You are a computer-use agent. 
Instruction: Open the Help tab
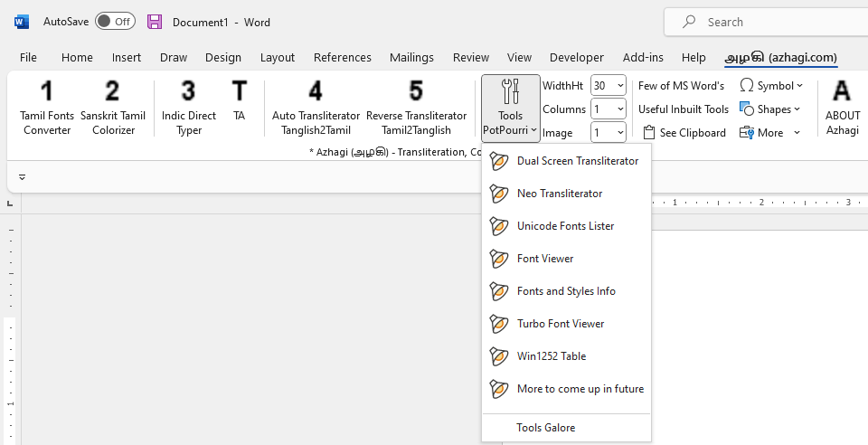pos(693,58)
